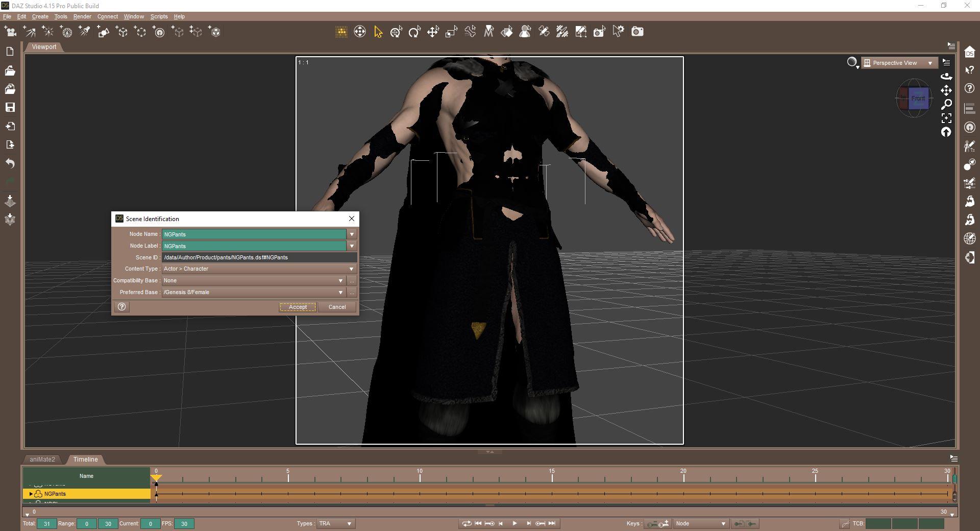This screenshot has height=531, width=980.
Task: Step to the previous frame
Action: tap(501, 523)
